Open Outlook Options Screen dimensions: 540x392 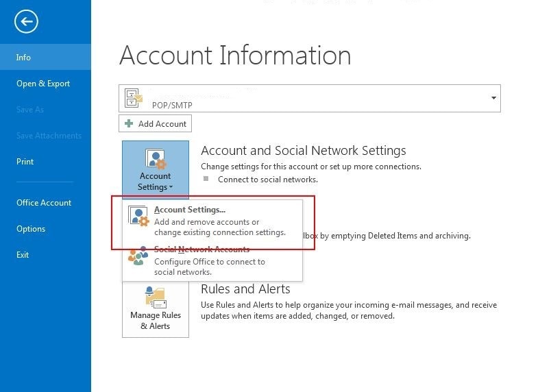click(x=31, y=229)
